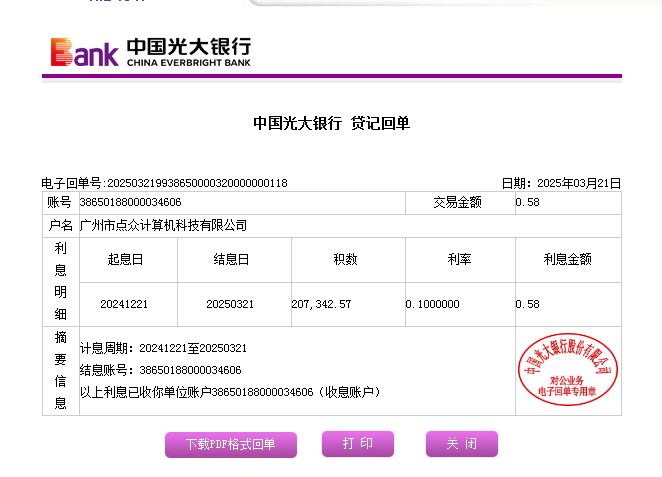Click account name 广州市点众计算机科技有限公司
The image size is (662, 477).
click(163, 225)
